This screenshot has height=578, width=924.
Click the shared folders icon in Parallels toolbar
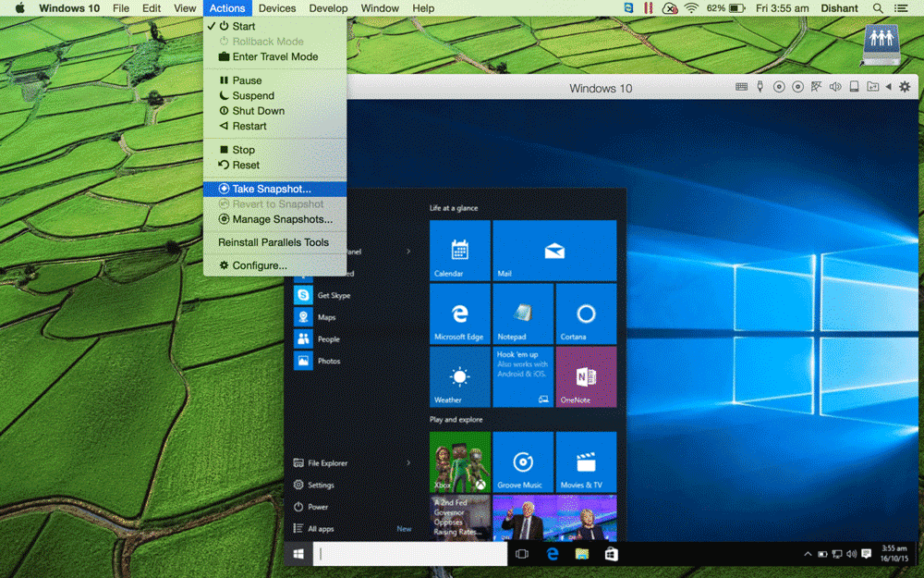[x=872, y=86]
